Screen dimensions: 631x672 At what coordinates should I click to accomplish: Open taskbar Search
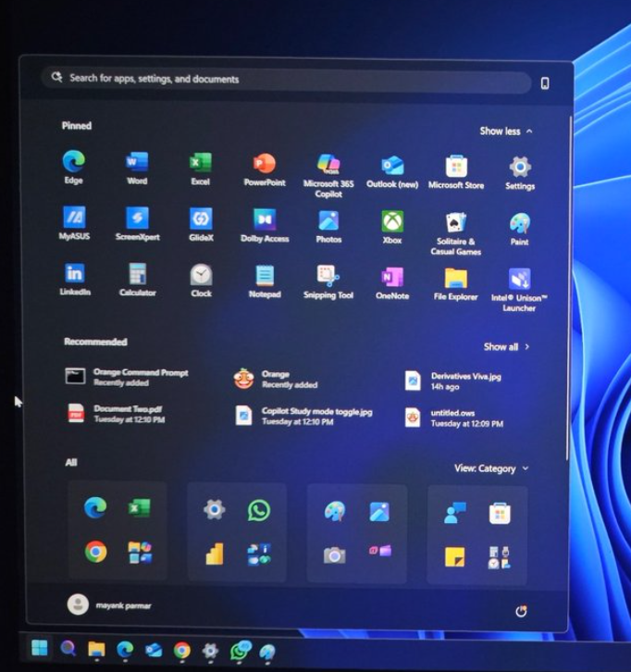[x=68, y=649]
